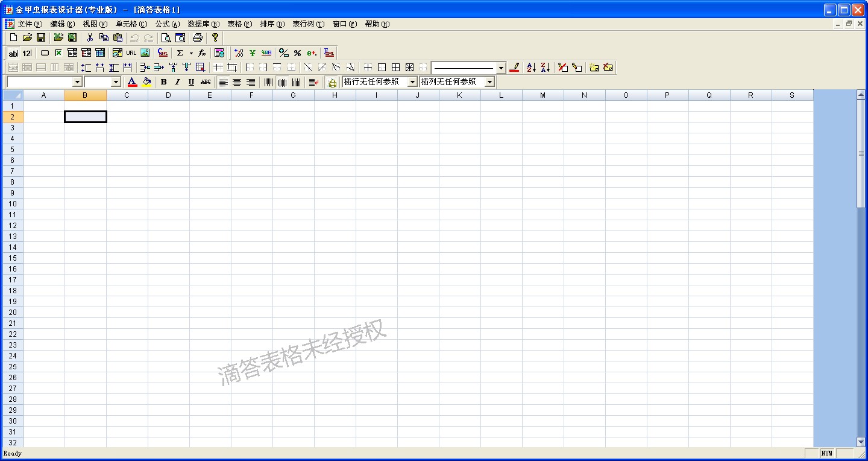Click the Sigma sum formula icon

click(180, 53)
